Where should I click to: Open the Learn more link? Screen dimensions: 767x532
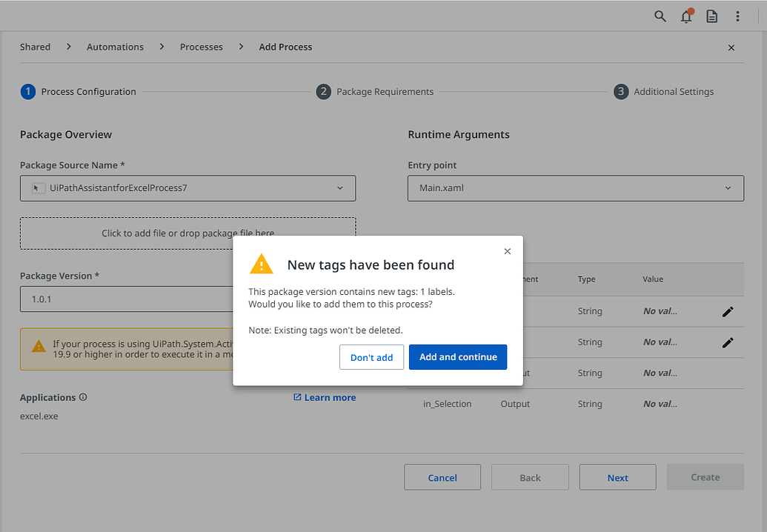point(325,398)
